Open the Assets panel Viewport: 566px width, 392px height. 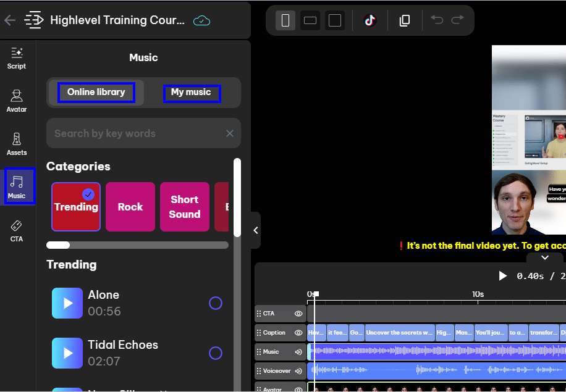17,144
